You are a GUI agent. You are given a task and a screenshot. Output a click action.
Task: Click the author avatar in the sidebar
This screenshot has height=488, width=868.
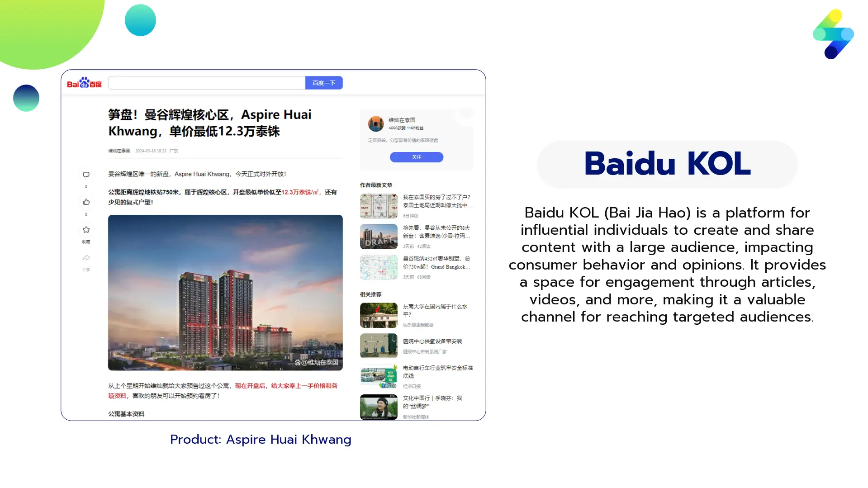(x=375, y=123)
